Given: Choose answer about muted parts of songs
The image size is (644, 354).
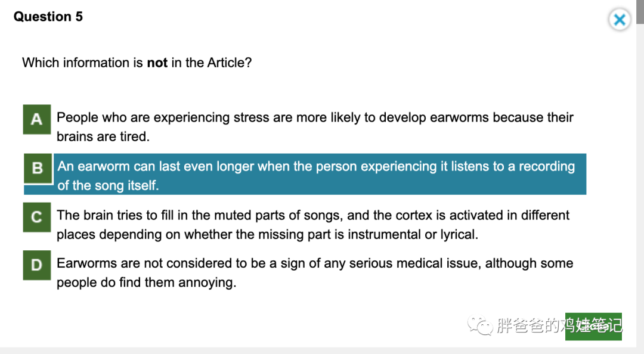Looking at the screenshot, I should coord(313,215).
